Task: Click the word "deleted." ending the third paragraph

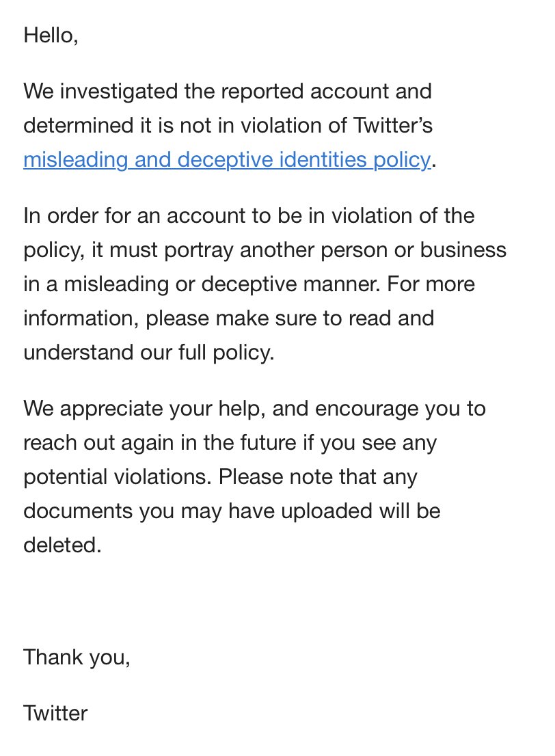Action: click(62, 545)
